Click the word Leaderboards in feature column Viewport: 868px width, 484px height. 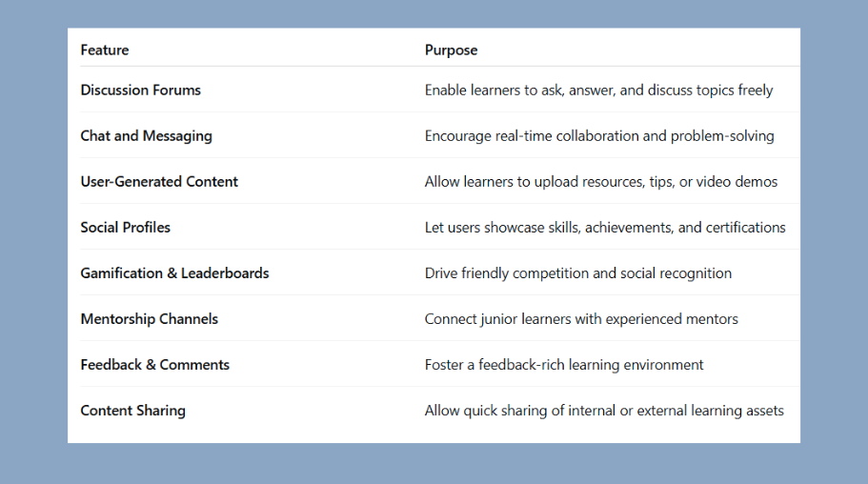(225, 273)
